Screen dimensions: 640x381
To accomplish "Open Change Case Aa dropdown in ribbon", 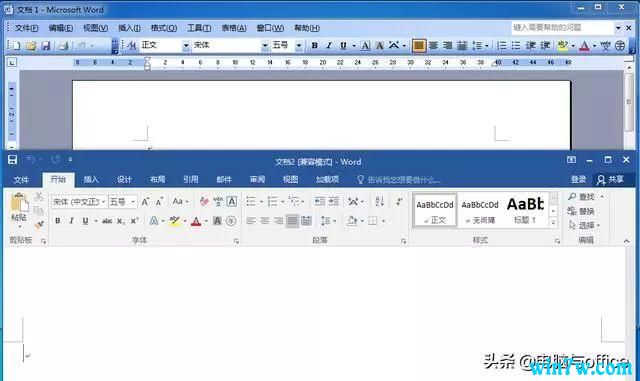I will pos(181,201).
